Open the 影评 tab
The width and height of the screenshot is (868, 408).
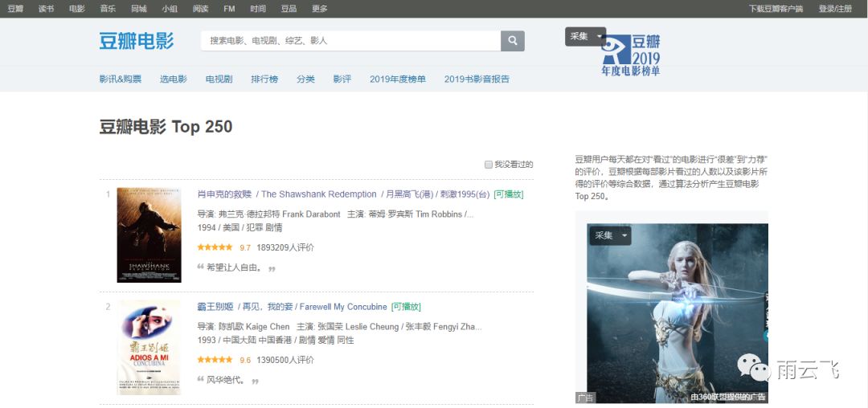tap(342, 79)
